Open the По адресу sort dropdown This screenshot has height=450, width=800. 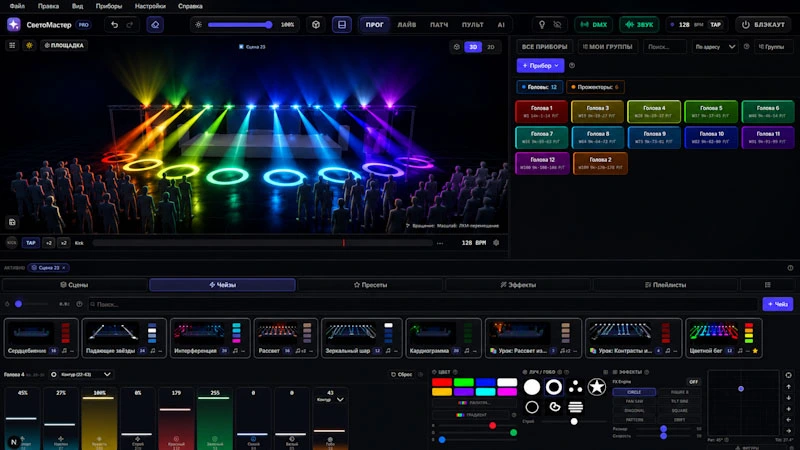point(714,47)
